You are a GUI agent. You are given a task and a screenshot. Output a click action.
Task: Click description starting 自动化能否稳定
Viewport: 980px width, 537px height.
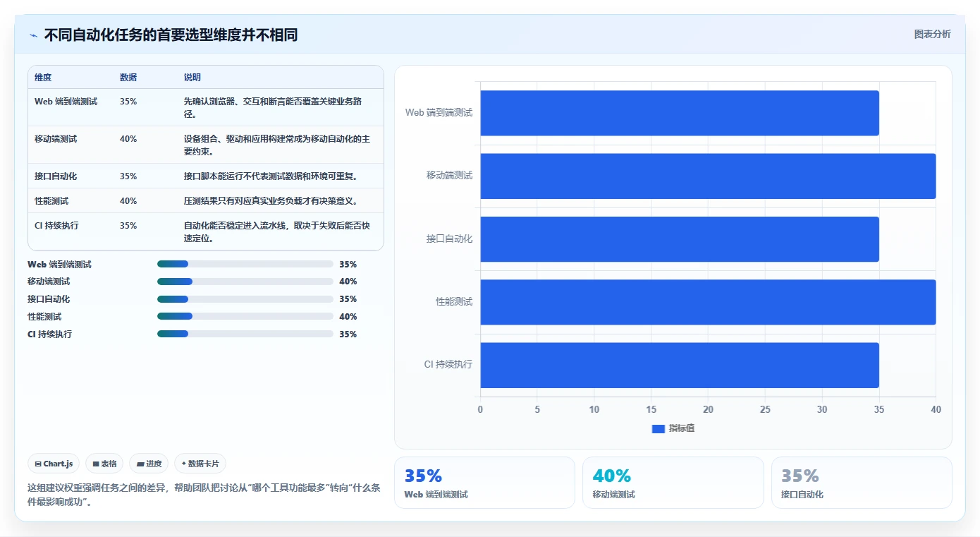[x=277, y=232]
